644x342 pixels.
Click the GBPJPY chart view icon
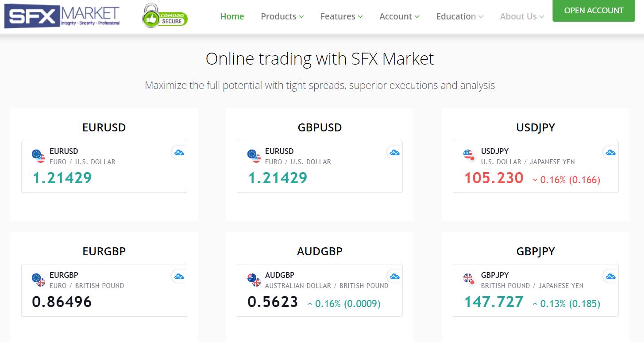pyautogui.click(x=610, y=276)
